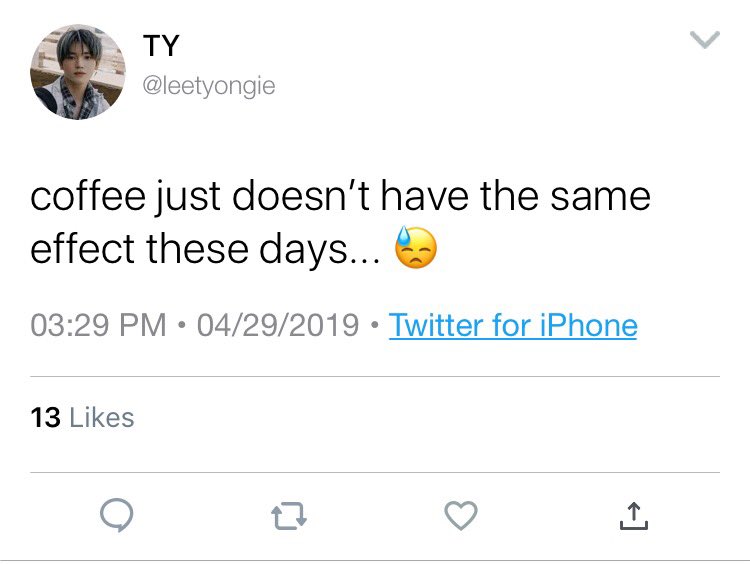
Task: Click the gray "Likes" label
Action: [x=102, y=417]
